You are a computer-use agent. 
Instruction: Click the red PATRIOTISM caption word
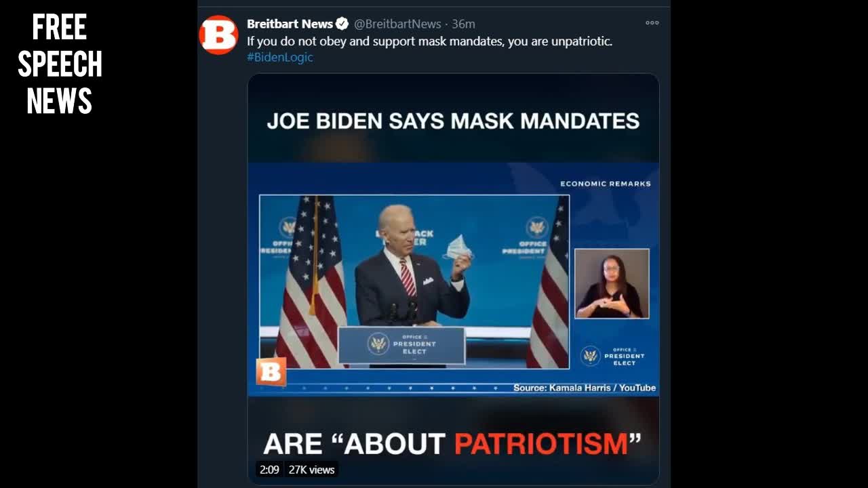click(x=541, y=444)
